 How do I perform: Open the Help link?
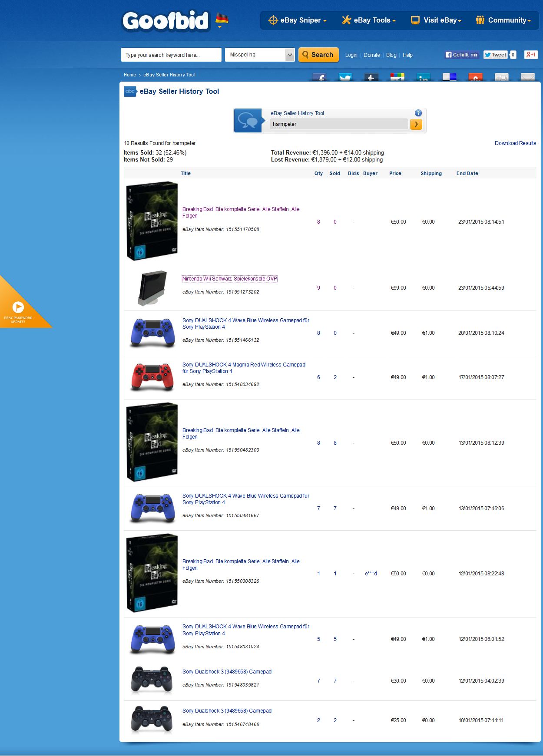point(407,55)
